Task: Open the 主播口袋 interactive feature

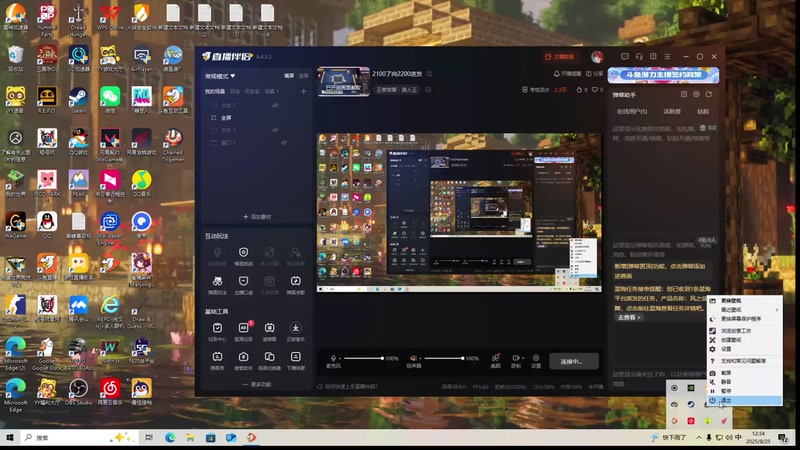Action: [x=243, y=285]
